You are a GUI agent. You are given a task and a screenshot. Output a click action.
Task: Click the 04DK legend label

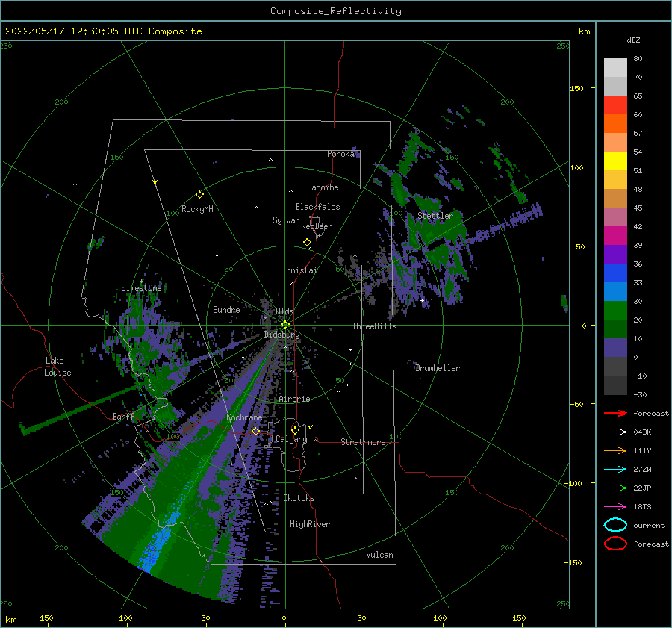(x=642, y=432)
